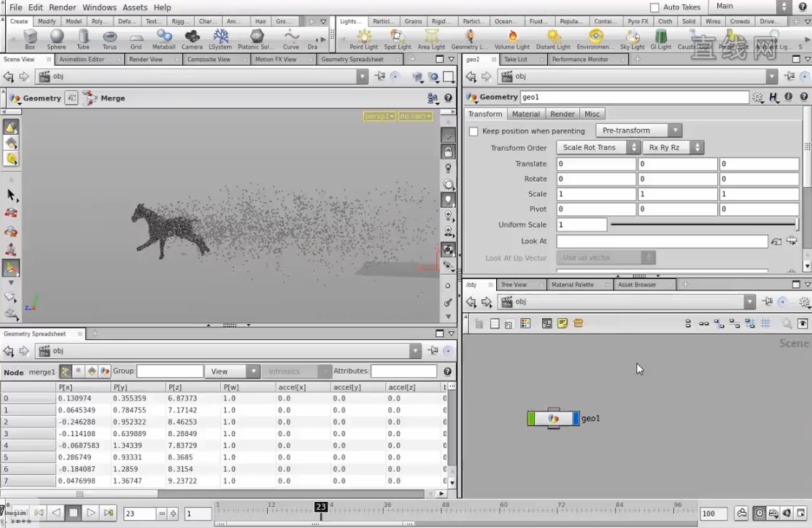The image size is (812, 528).
Task: Toggle the Scene View pin
Action: (x=380, y=77)
